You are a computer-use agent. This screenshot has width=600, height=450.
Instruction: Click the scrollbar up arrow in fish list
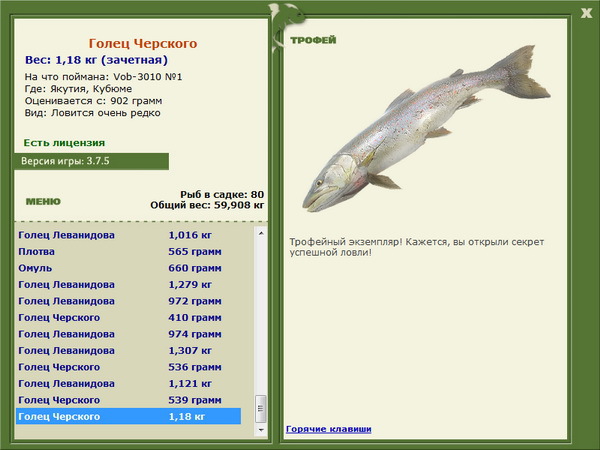(x=261, y=233)
